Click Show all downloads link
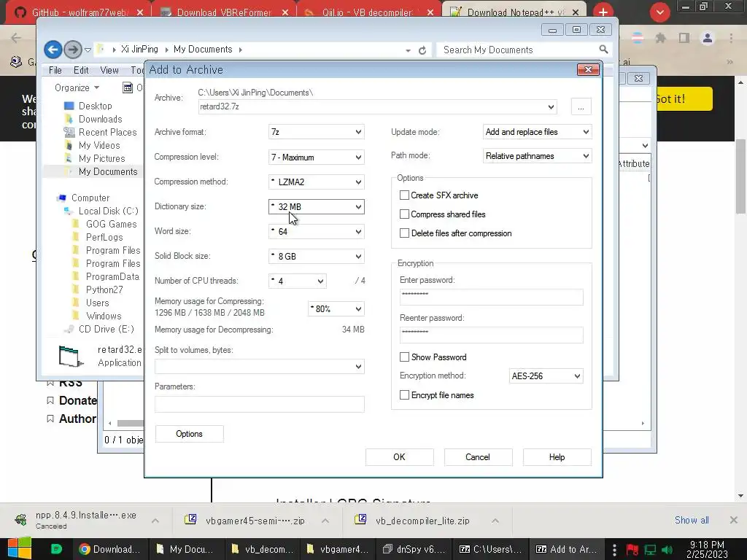Viewport: 747px width, 560px height. point(692,520)
